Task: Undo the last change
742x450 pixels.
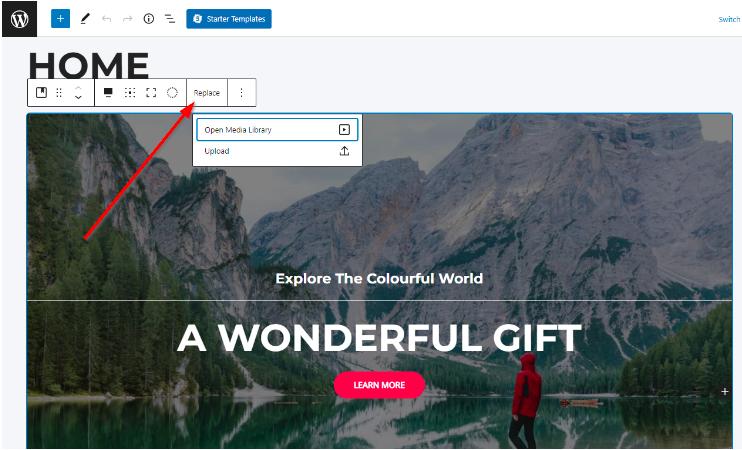Action: click(106, 19)
